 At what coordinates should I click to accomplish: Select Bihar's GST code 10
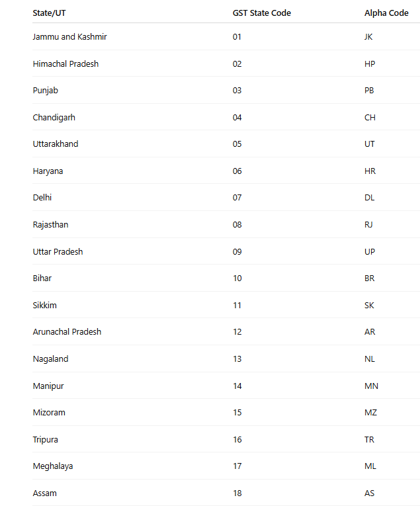(237, 278)
